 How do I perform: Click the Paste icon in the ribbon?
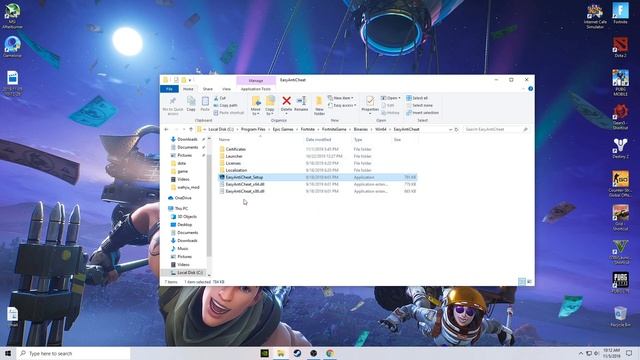(205, 104)
